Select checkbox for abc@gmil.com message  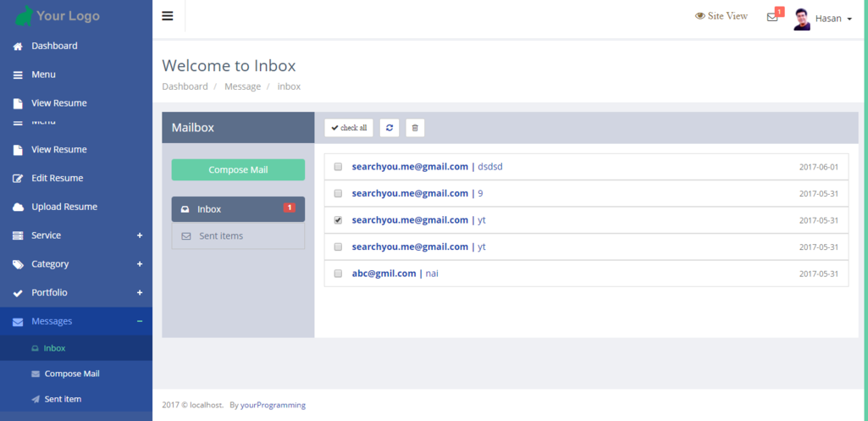click(338, 274)
